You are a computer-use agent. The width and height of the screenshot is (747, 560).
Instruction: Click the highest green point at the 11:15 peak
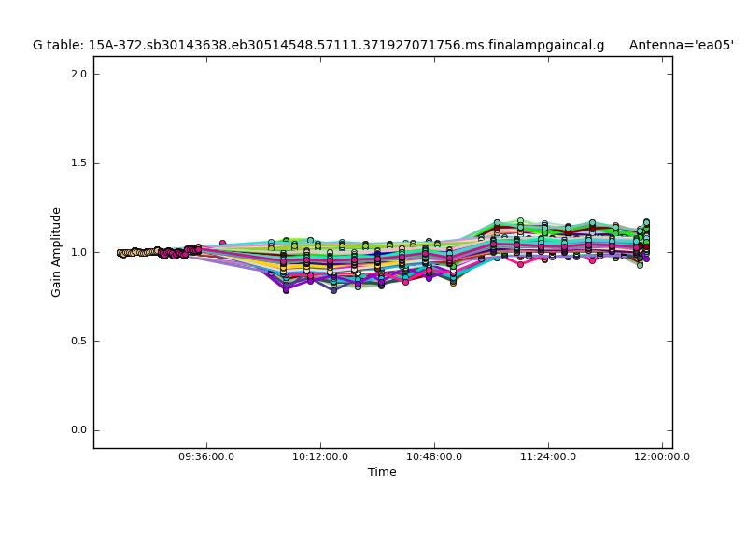click(x=520, y=221)
